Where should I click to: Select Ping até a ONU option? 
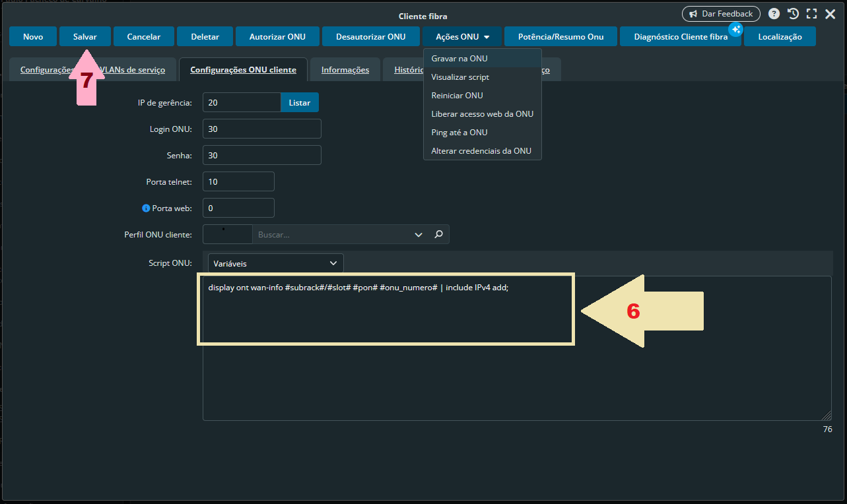click(459, 133)
